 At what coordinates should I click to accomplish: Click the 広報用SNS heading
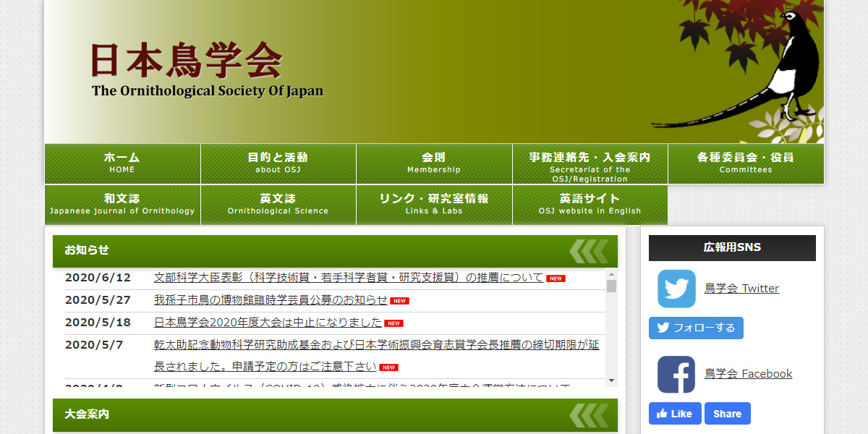coord(732,247)
